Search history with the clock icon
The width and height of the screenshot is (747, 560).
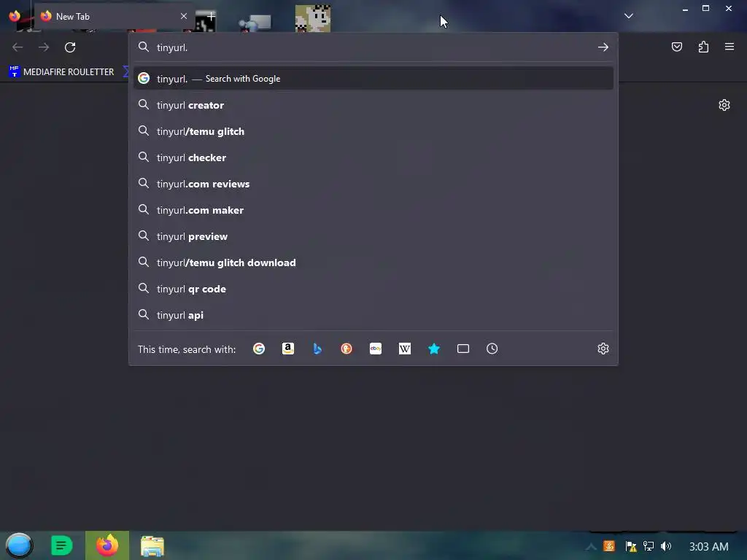pos(492,349)
